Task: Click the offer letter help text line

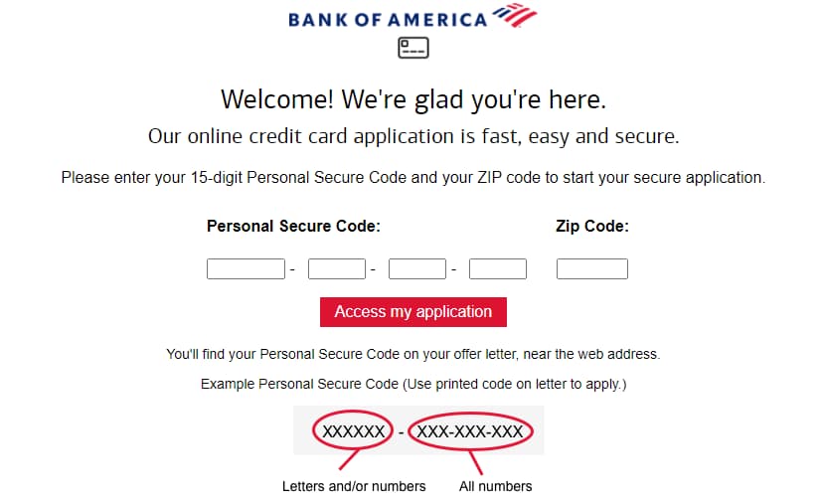Action: pos(413,354)
